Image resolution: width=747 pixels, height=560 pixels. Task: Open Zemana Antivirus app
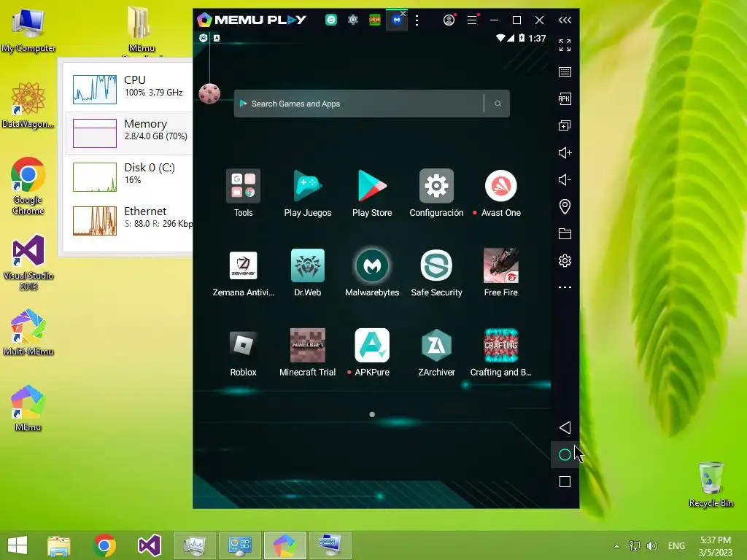tap(243, 265)
